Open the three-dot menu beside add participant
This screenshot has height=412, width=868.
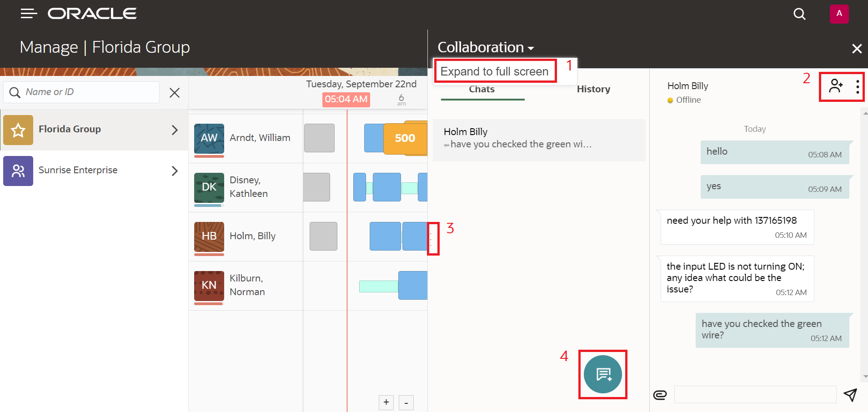[x=857, y=86]
